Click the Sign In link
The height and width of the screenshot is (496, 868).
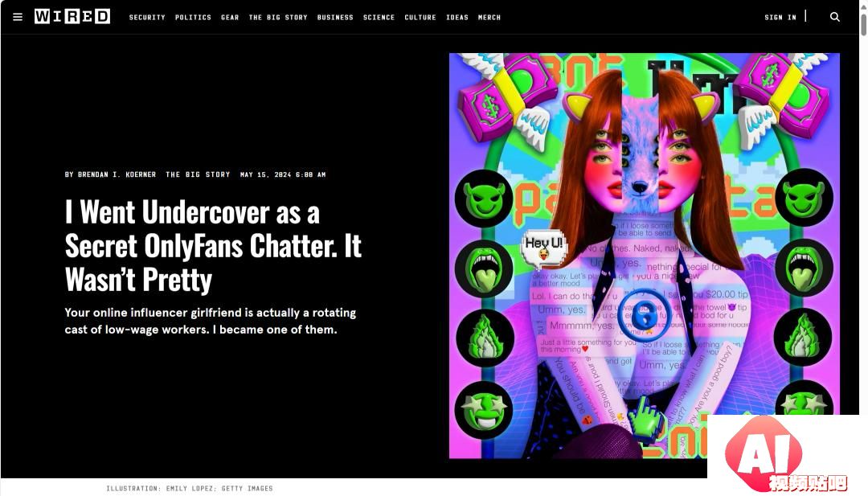[x=780, y=18]
